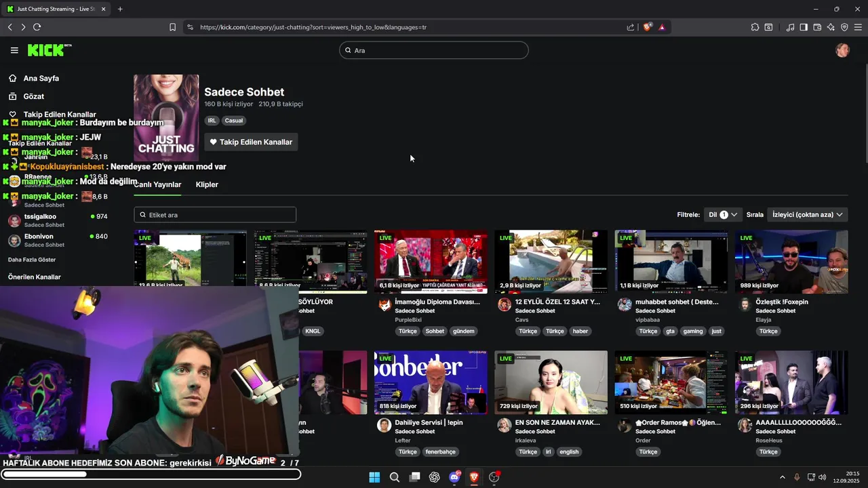The image size is (868, 488).
Task: Open the Brave main menu icon
Action: click(x=859, y=27)
